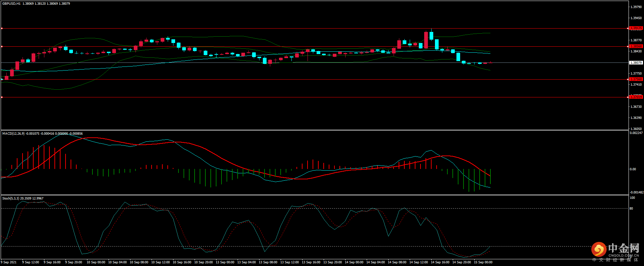This screenshot has width=644, height=266.
Task: Select the red 1.37560 price level label
Action: point(636,79)
